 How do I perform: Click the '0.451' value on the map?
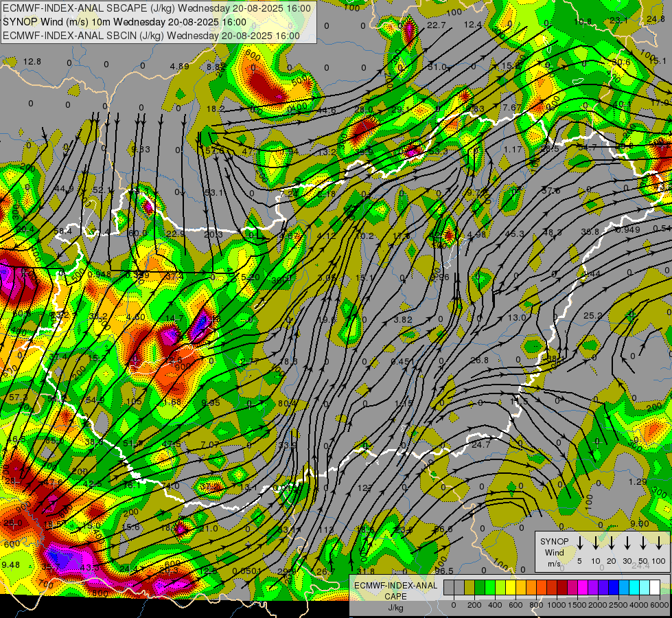403,362
